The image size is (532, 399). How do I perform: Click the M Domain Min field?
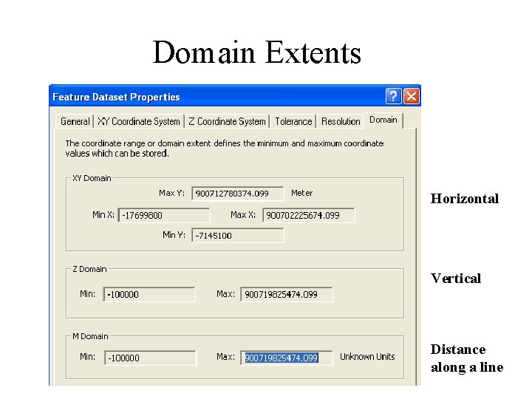pyautogui.click(x=150, y=358)
